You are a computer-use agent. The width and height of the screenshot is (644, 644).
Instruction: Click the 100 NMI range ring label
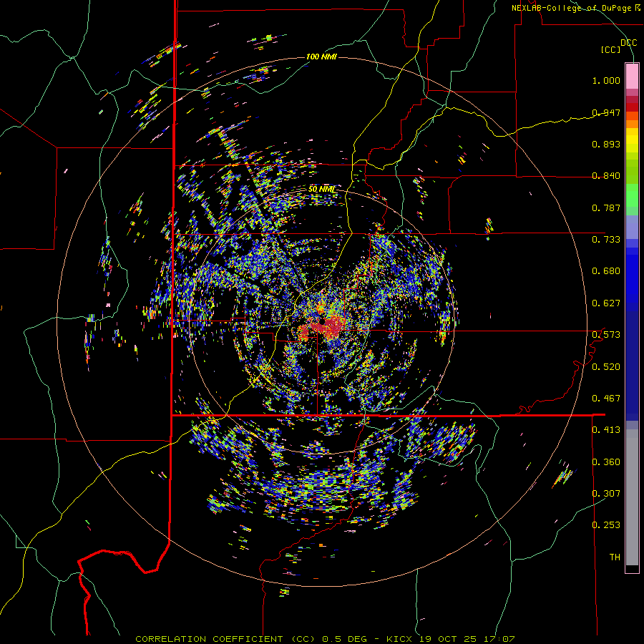coord(321,57)
